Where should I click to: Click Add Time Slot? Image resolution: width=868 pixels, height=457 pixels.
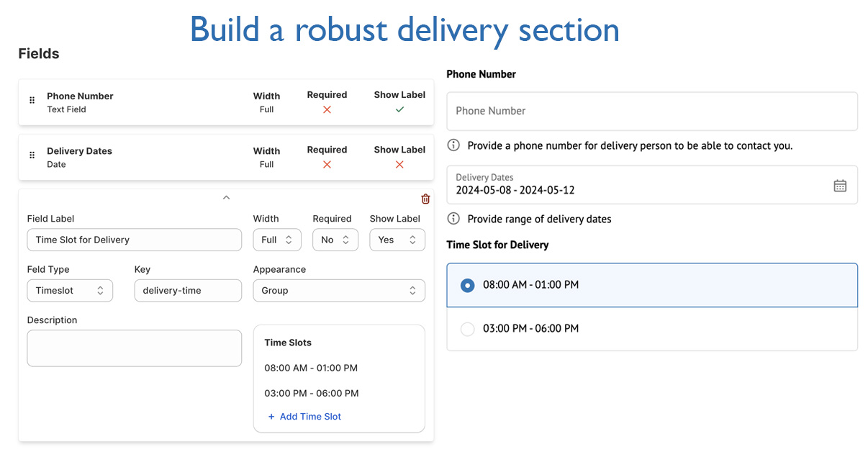(304, 416)
